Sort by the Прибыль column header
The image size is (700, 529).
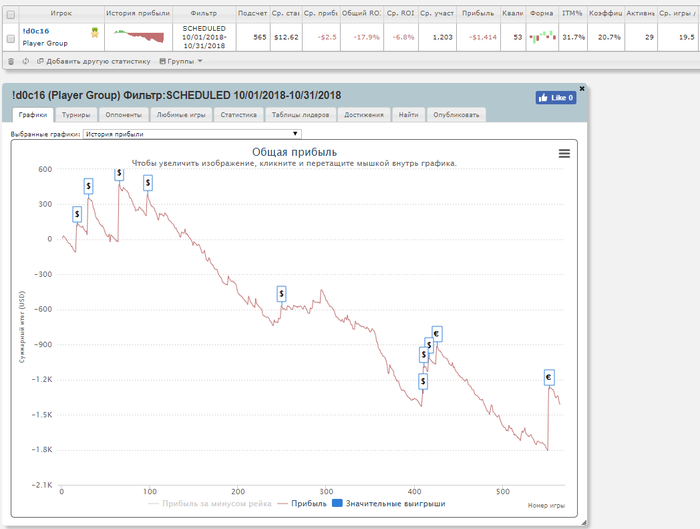[478, 13]
